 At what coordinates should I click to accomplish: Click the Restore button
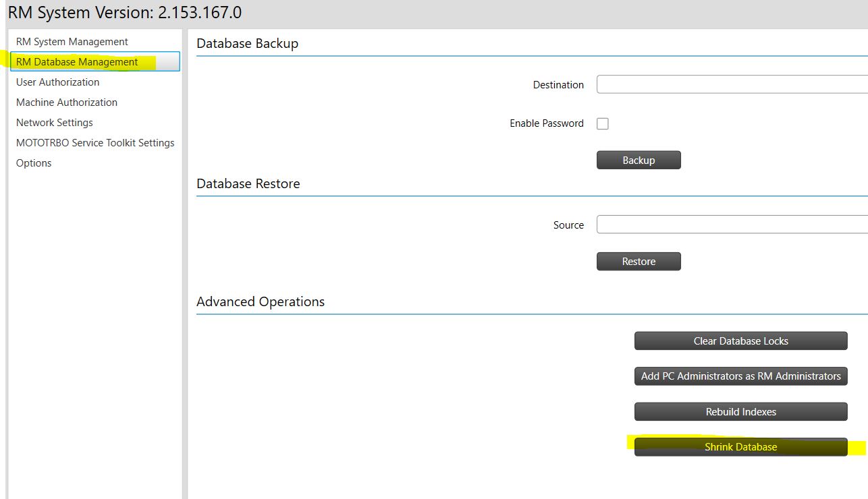pyautogui.click(x=639, y=261)
